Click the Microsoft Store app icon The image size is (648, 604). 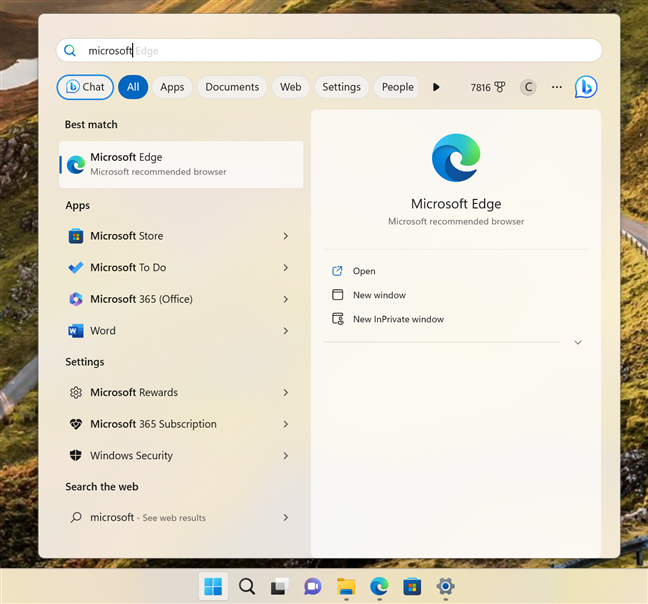(x=76, y=236)
